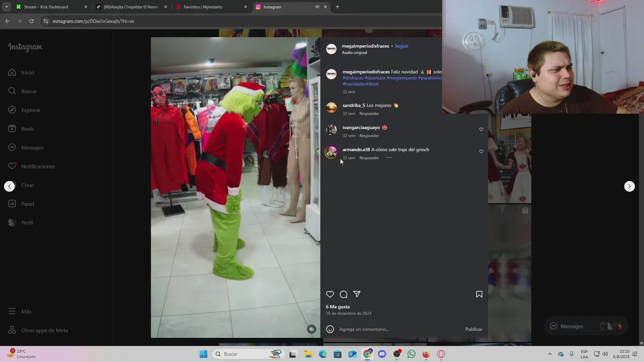Open File Explorer from the taskbar
This screenshot has height=362, width=644.
tap(308, 354)
